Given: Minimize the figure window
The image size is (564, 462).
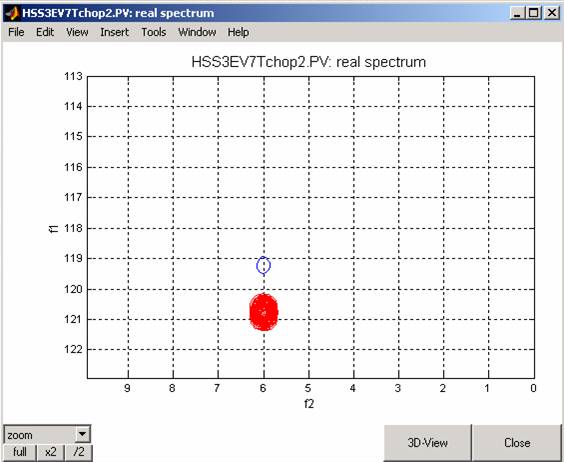Looking at the screenshot, I should (518, 13).
